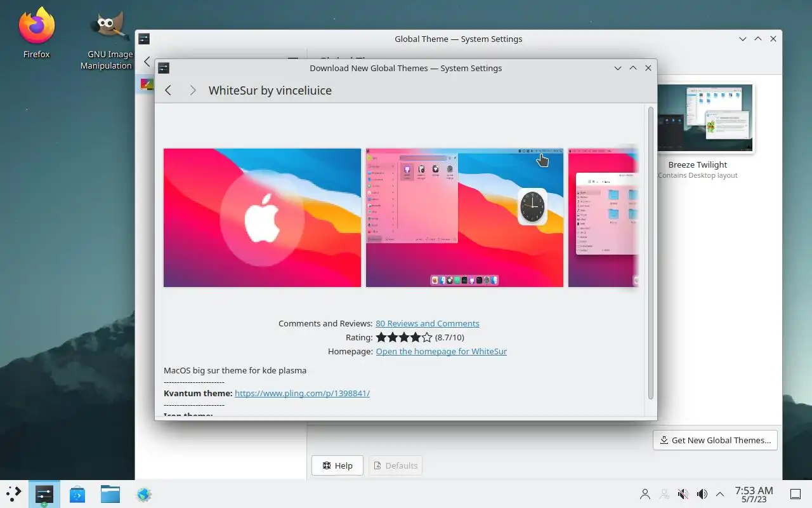Click the show desktop icon in the panel
Screen dimensions: 812x508
coord(795,494)
